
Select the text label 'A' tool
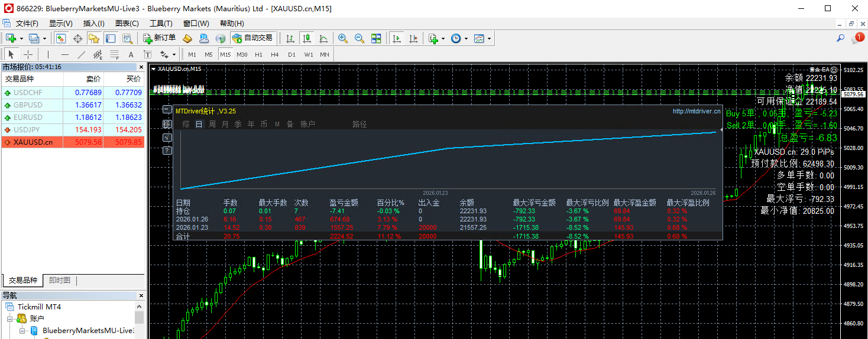131,55
